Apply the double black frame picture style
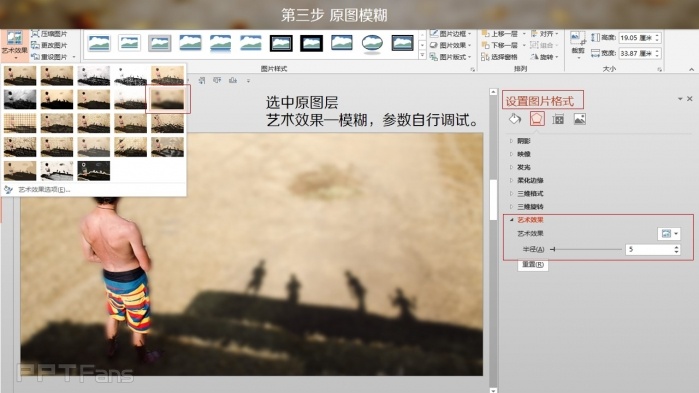 (x=281, y=43)
